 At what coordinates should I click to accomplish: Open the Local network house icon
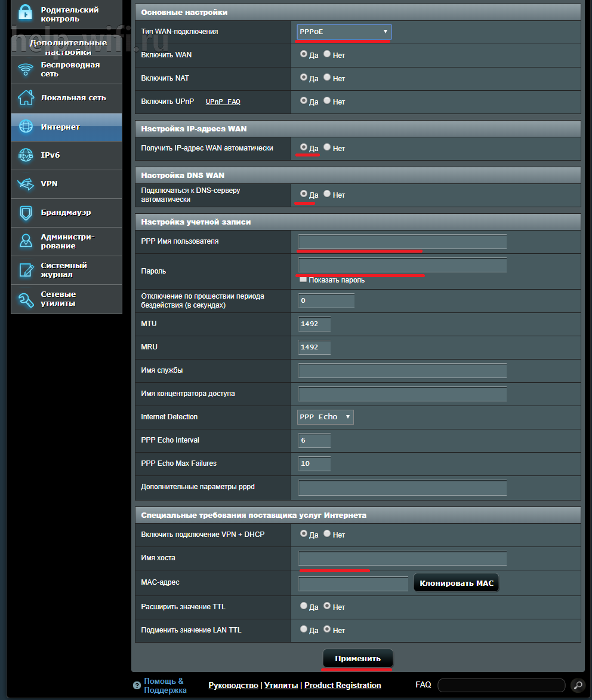pyautogui.click(x=26, y=98)
